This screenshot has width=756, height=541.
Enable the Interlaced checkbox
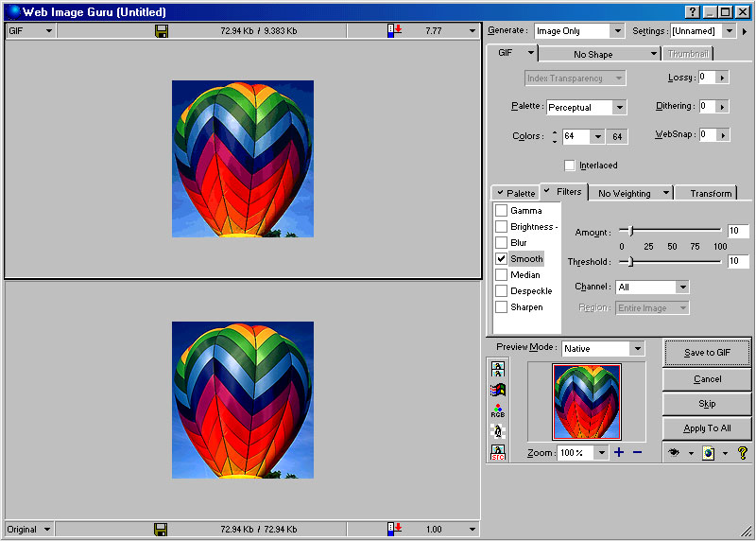point(570,166)
